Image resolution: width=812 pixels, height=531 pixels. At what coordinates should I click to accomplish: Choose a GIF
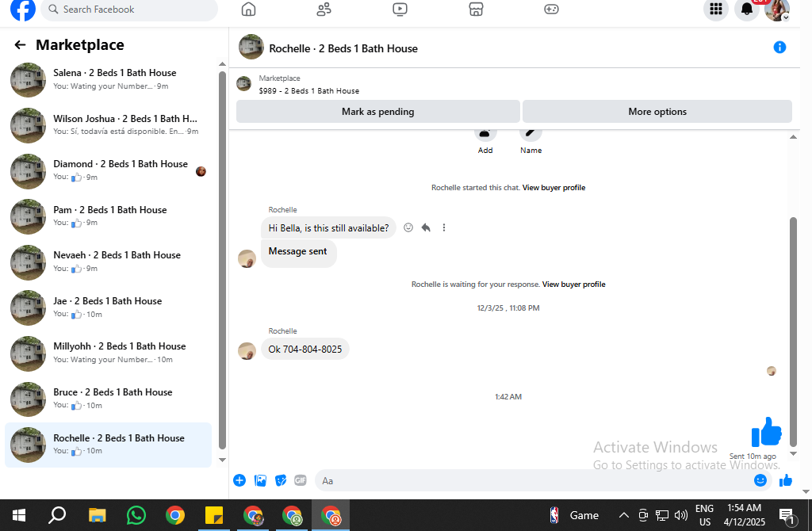coord(301,480)
